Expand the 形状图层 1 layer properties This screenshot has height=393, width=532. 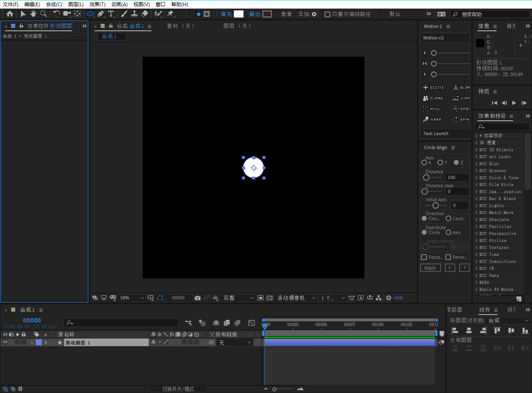pos(32,342)
